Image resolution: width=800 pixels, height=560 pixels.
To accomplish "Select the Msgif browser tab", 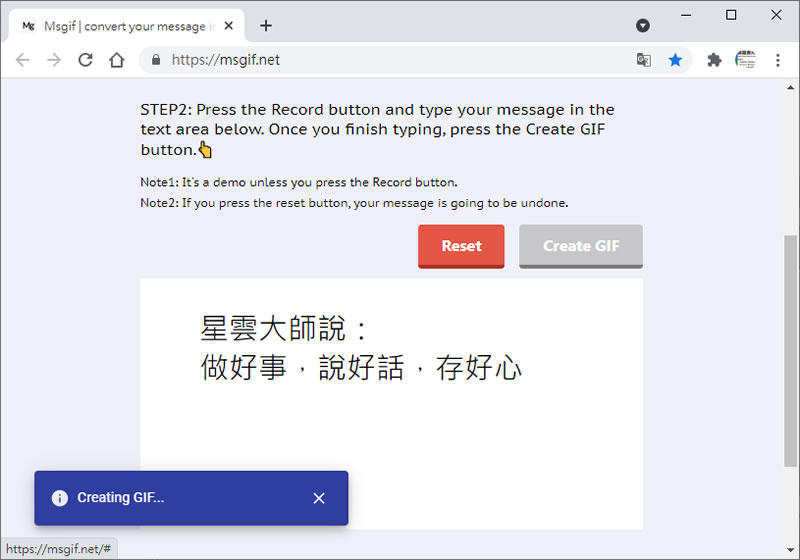I will point(120,26).
